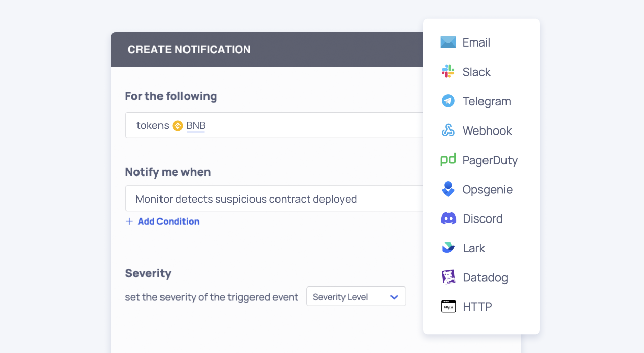Click the PagerDuty pd icon

click(x=448, y=160)
